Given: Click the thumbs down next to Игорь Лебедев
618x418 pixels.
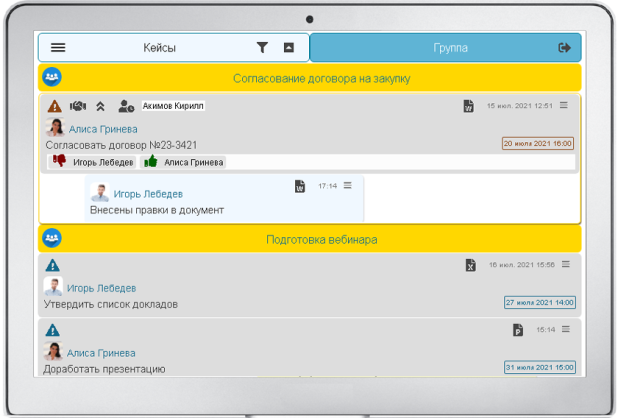Looking at the screenshot, I should click(59, 161).
